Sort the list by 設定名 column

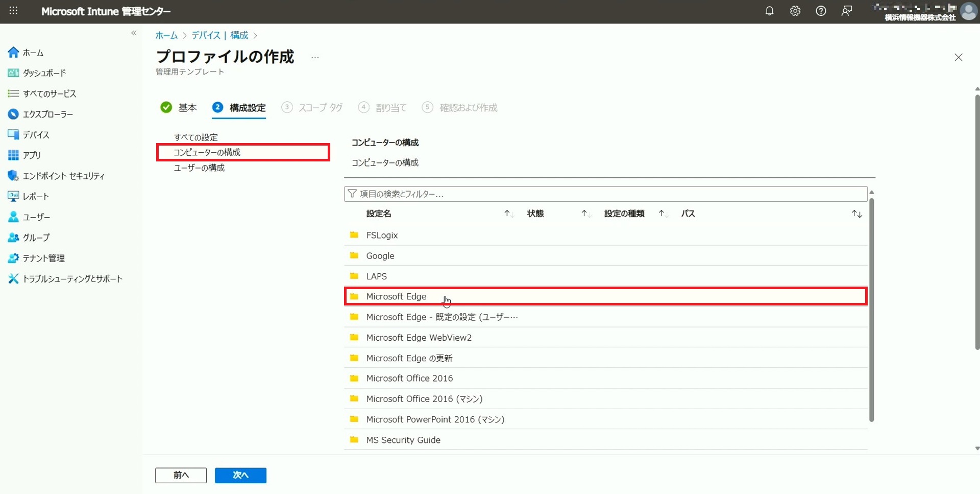click(379, 214)
